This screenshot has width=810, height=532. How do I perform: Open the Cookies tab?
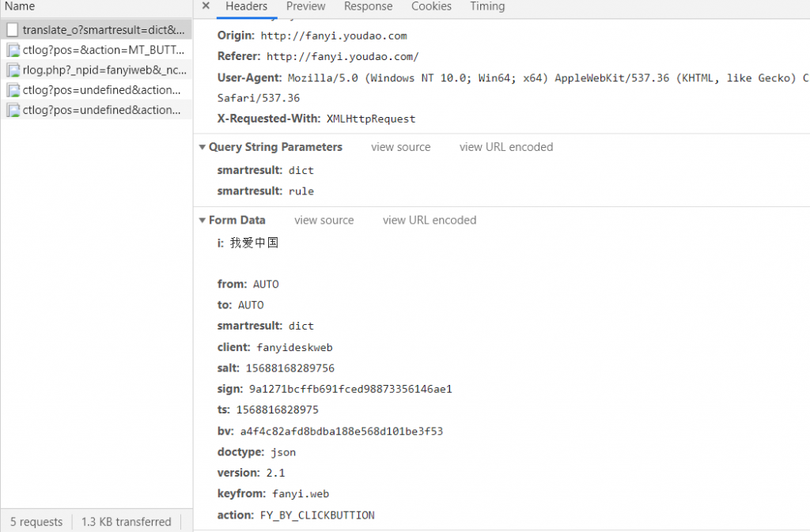pyautogui.click(x=431, y=6)
